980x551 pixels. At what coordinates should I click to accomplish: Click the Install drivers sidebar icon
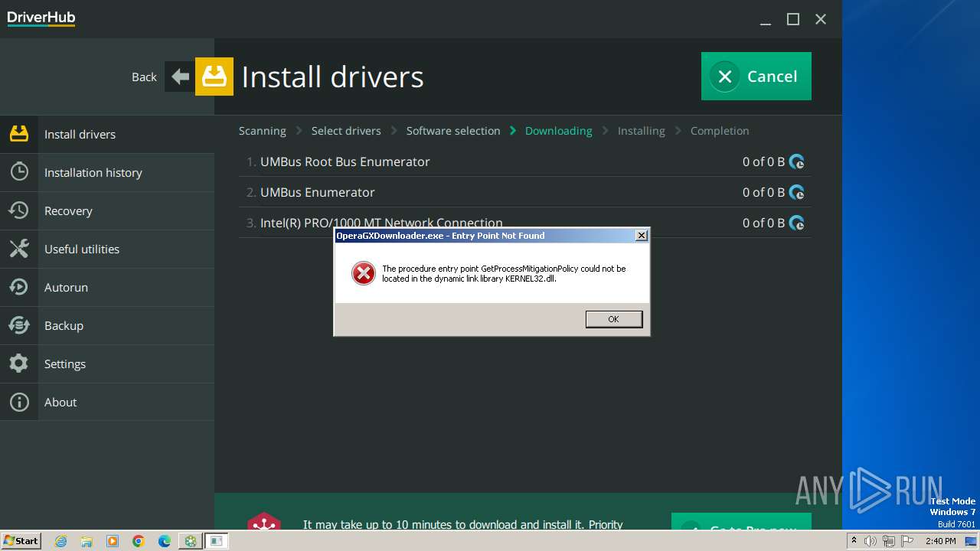(x=19, y=134)
